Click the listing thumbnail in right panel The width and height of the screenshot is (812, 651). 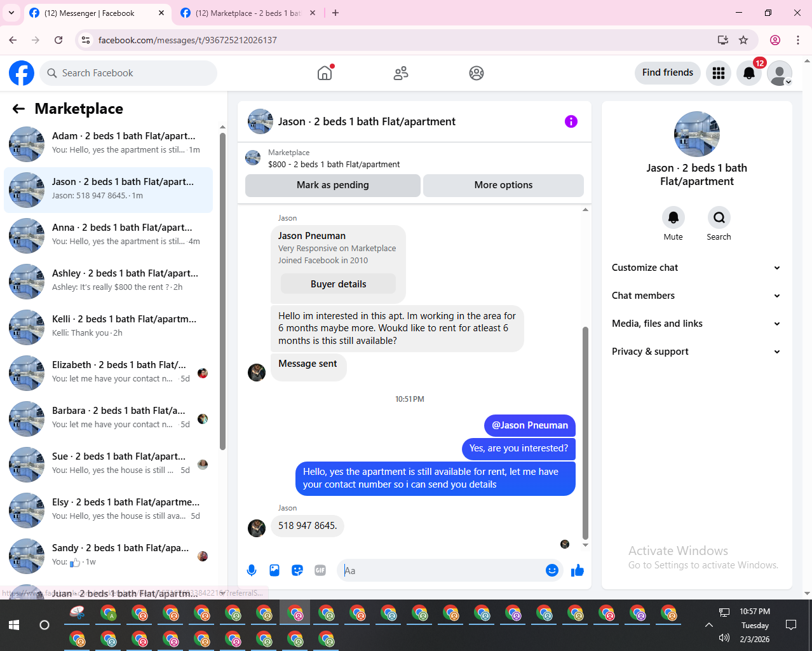[x=697, y=134]
